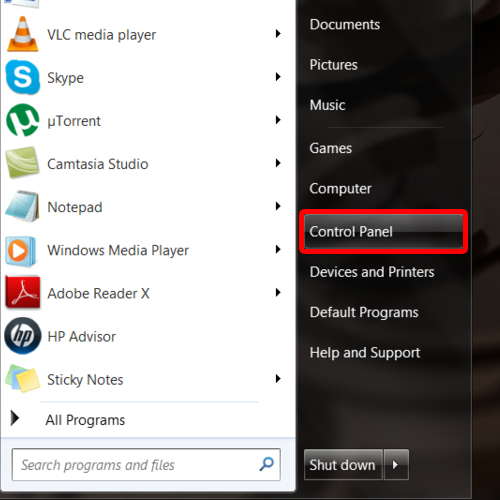Open the Documents folder link
Viewport: 500px width, 500px height.
coord(345,25)
